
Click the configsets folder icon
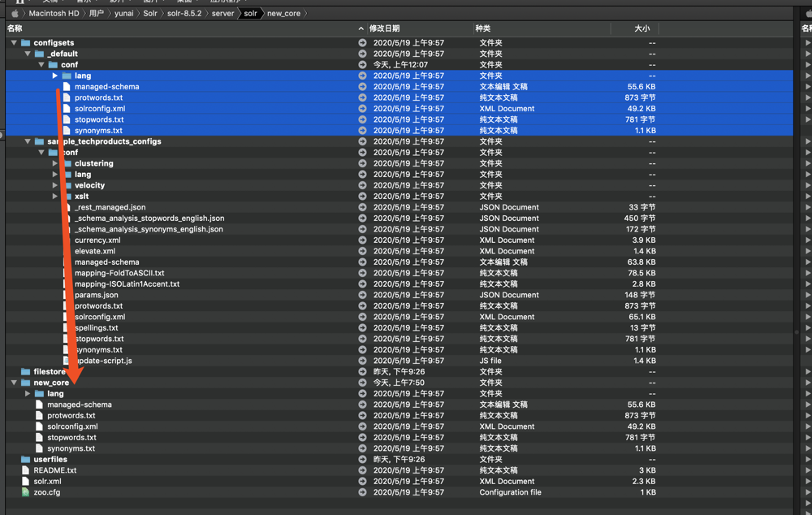pos(26,43)
